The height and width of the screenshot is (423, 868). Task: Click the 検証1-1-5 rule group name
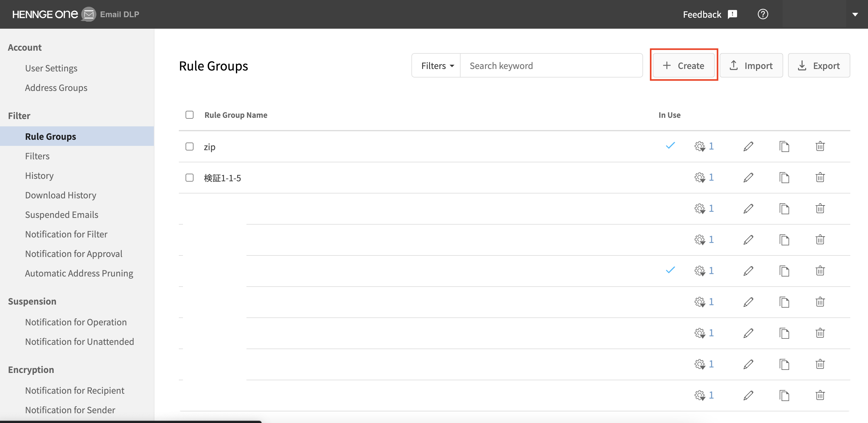tap(222, 178)
